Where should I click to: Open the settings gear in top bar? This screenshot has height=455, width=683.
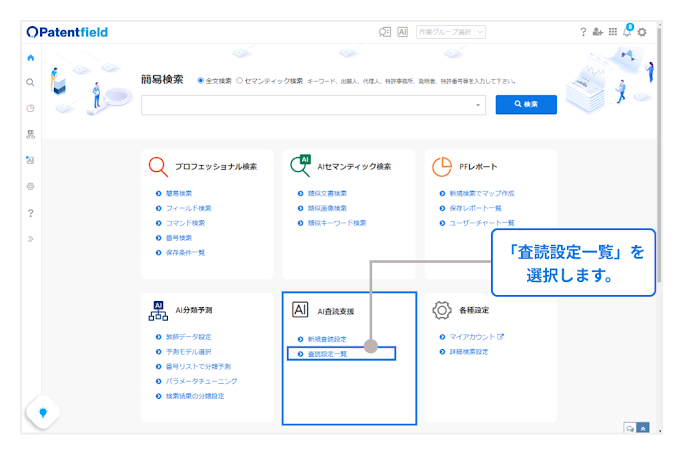tap(642, 32)
